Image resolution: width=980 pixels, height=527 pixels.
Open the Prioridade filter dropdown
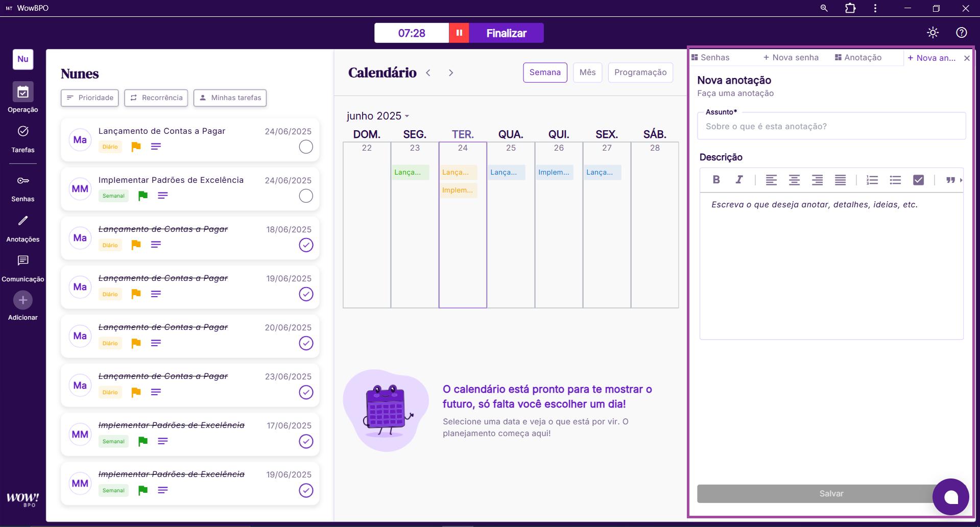tap(90, 98)
